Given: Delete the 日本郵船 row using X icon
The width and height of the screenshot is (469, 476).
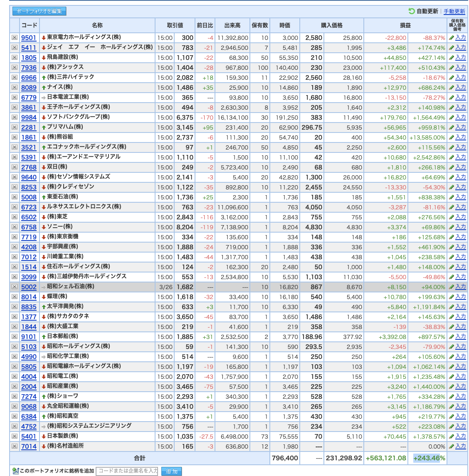Looking at the screenshot, I should 14,336.
